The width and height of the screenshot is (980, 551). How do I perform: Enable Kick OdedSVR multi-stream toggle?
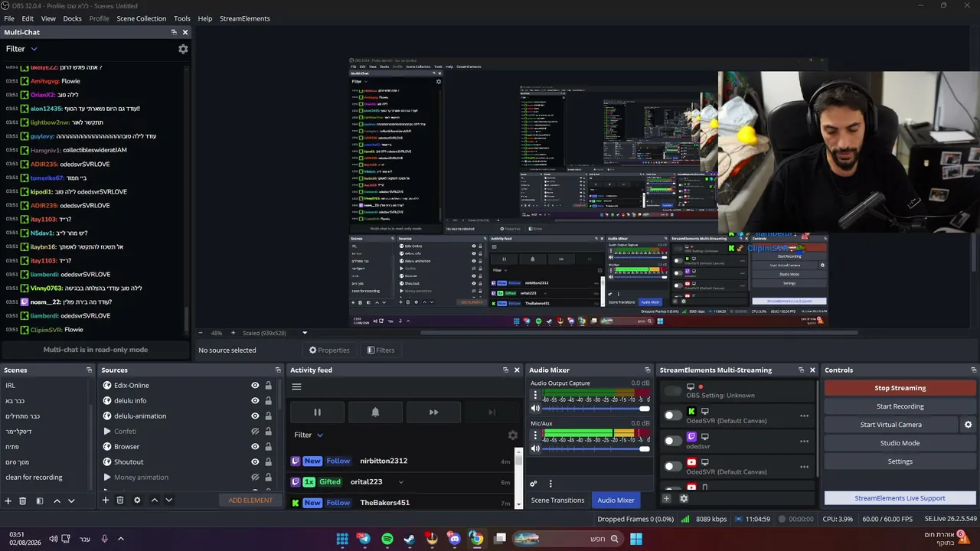[673, 416]
